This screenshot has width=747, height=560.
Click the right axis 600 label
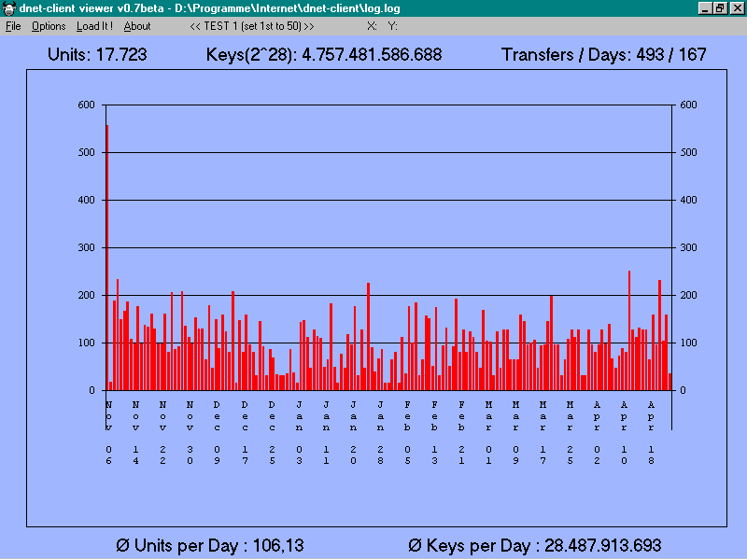688,105
